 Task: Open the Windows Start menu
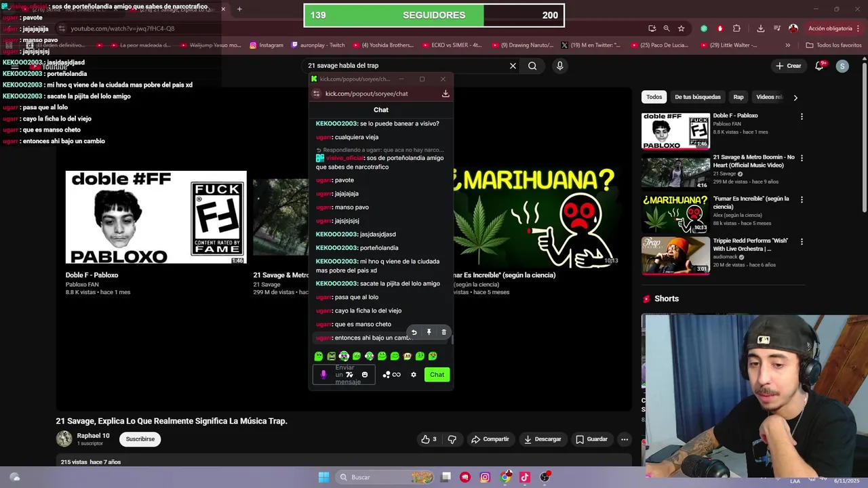point(323,477)
